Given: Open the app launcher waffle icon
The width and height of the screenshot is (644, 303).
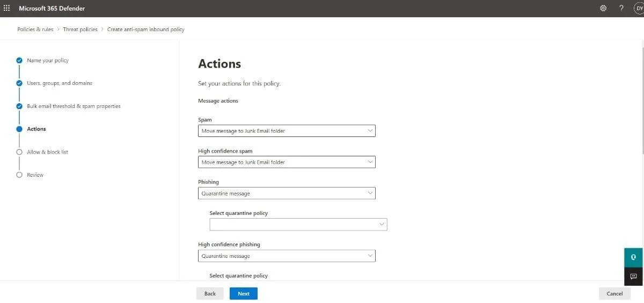Looking at the screenshot, I should (x=7, y=8).
